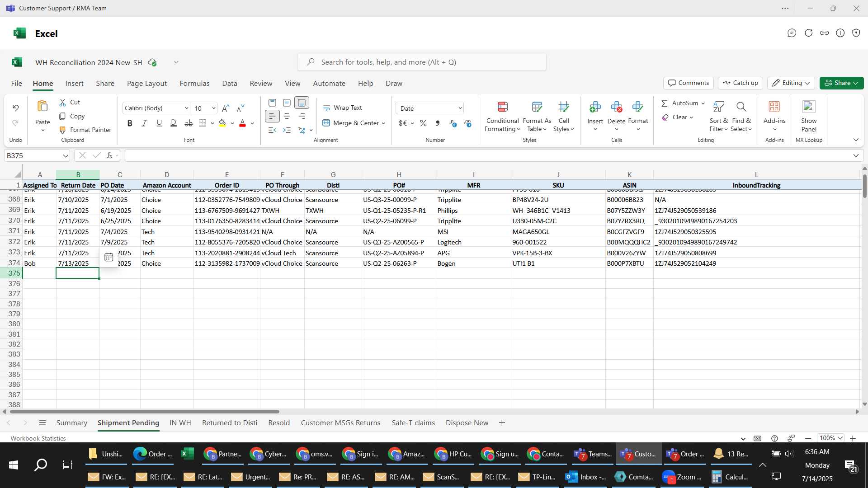This screenshot has width=868, height=488.
Task: Open Conditional Formatting menu
Action: [502, 117]
